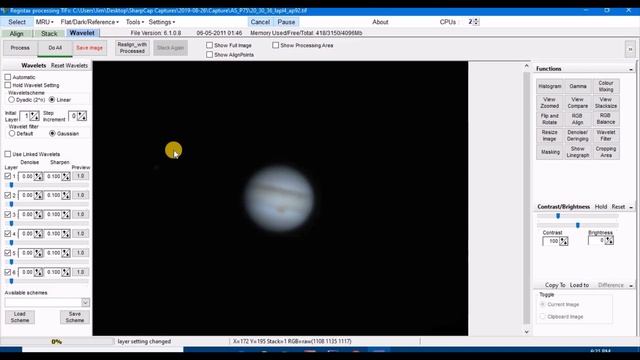Open the View Compare function
The width and height of the screenshot is (640, 360).
click(x=578, y=102)
